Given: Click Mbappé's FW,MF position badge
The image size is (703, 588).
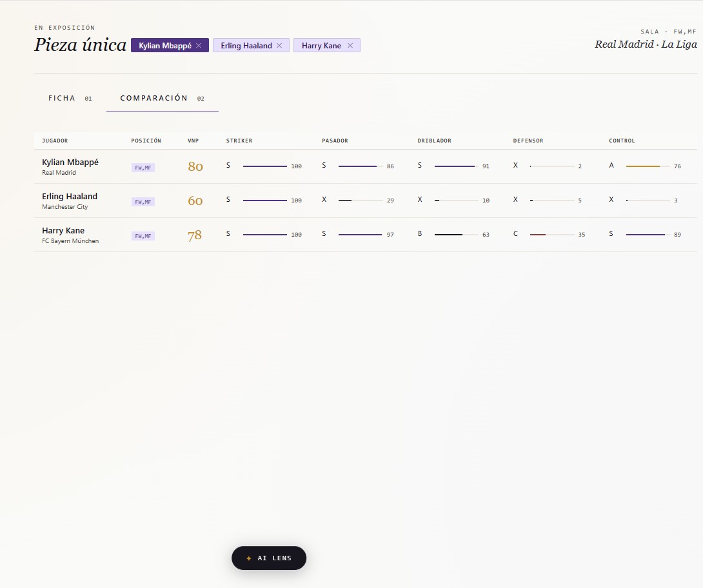Looking at the screenshot, I should (143, 168).
